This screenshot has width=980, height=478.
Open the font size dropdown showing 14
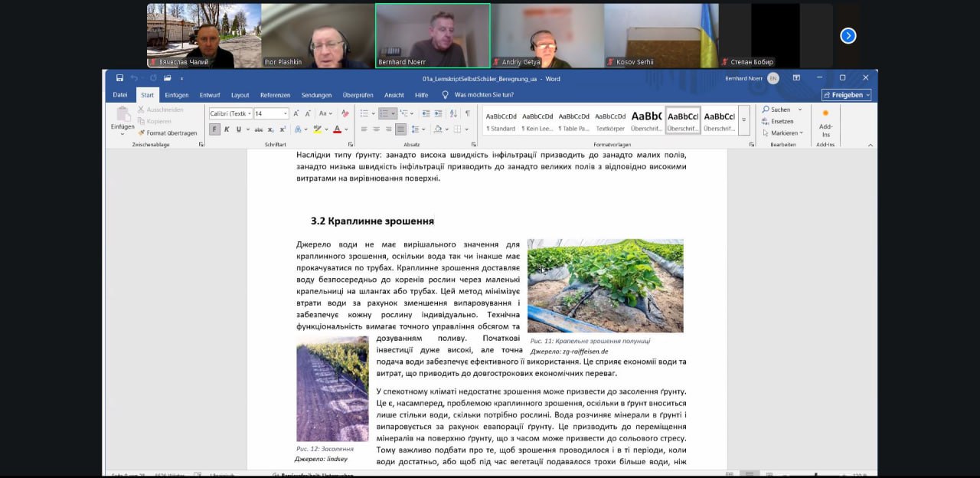tap(271, 113)
